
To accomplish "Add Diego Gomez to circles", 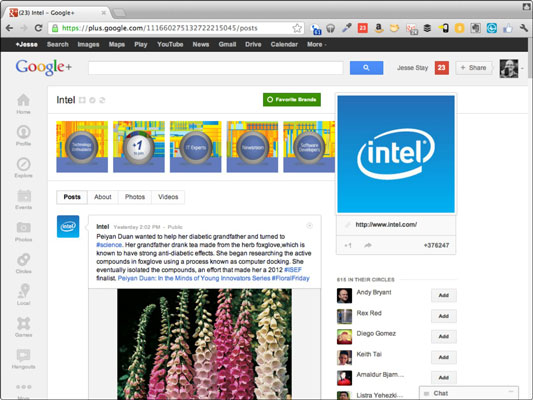I will point(444,336).
